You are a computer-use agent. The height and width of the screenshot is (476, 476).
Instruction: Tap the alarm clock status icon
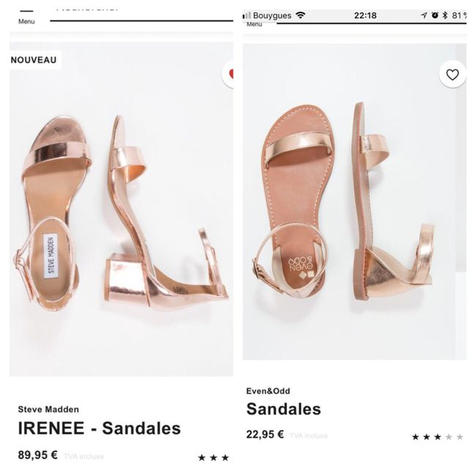click(435, 15)
